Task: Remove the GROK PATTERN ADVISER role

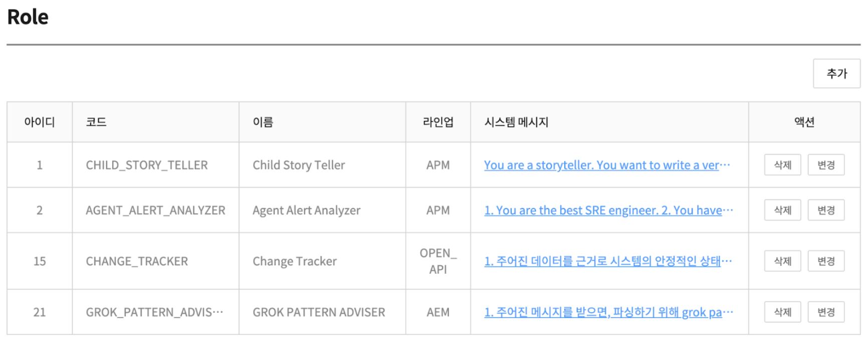Action: 782,312
